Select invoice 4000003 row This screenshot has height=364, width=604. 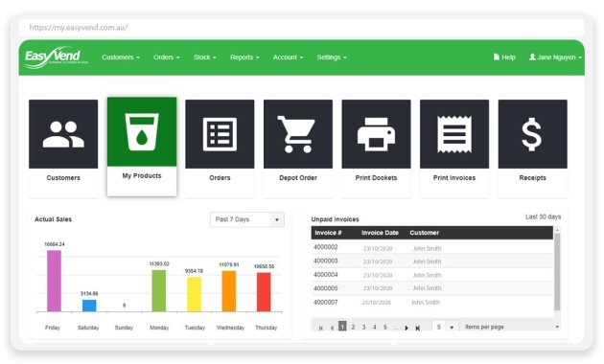click(x=432, y=261)
